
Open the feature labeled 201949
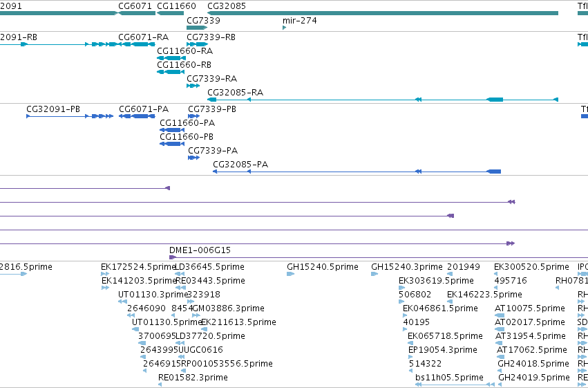click(x=464, y=267)
